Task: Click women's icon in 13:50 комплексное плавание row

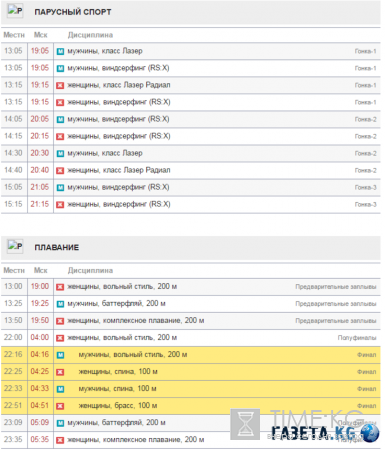Action: [x=60, y=321]
